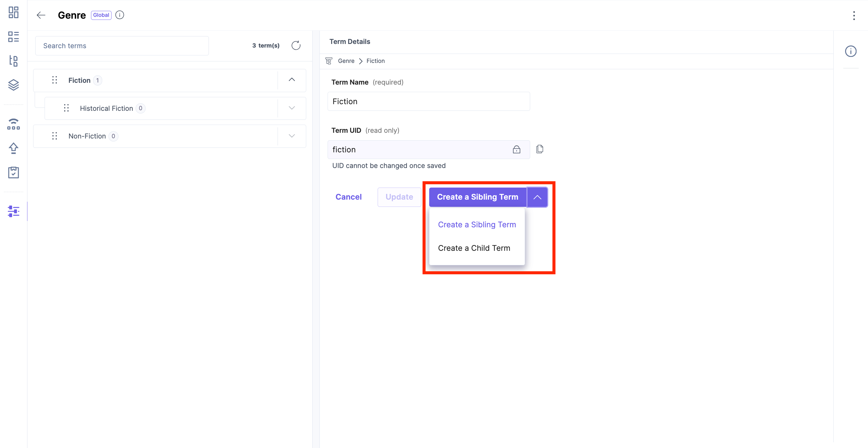This screenshot has height=448, width=868.
Task: Open the tasks clipboard icon in sidebar
Action: 14,172
